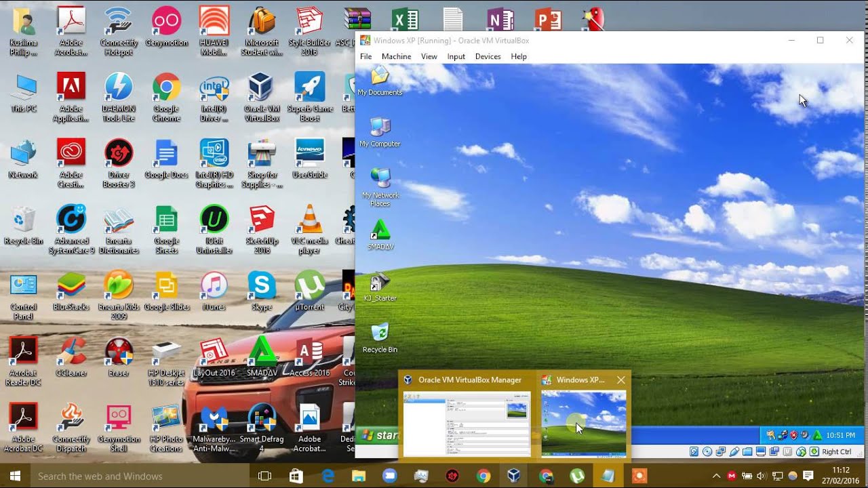Click VirtualBox USB pen-shaped status icon

[x=734, y=451]
